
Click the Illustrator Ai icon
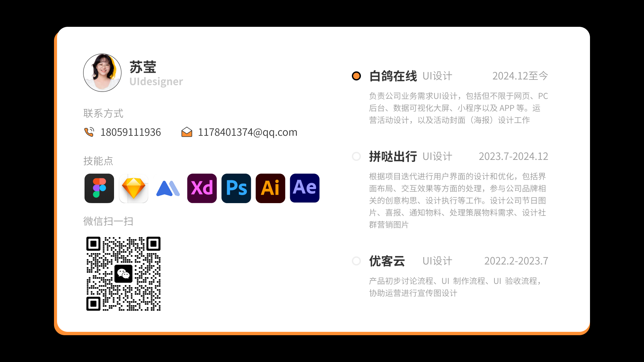pos(270,188)
